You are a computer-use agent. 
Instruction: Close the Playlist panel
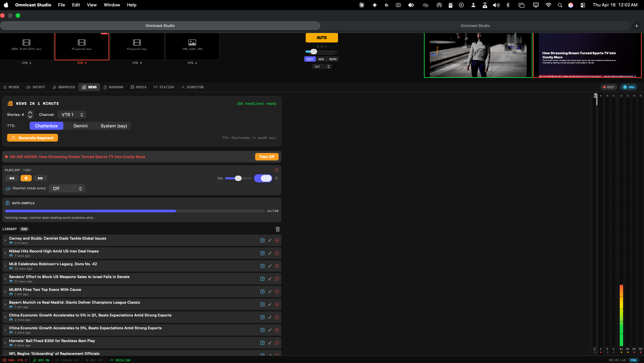(276, 170)
